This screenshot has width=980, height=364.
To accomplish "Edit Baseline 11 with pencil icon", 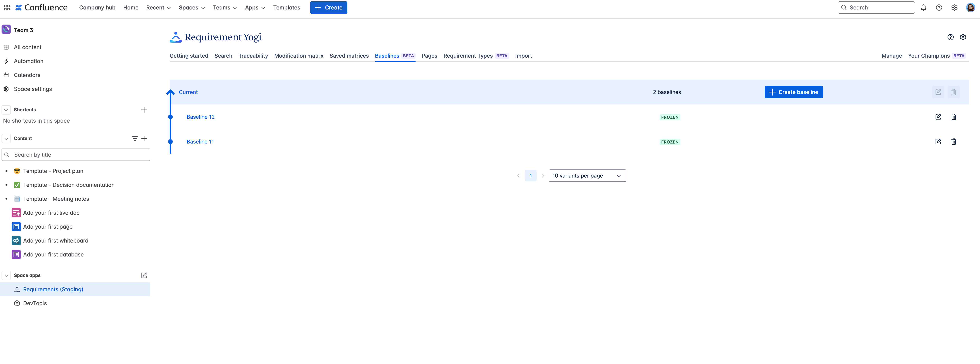I will click(x=938, y=142).
